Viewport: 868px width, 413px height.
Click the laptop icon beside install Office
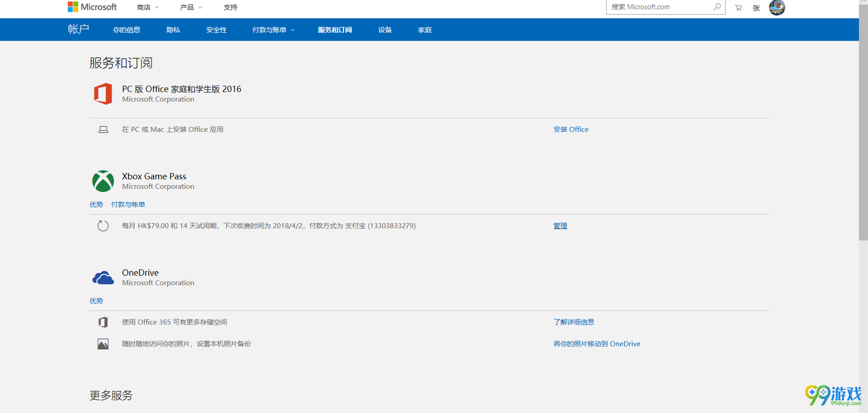tap(104, 130)
